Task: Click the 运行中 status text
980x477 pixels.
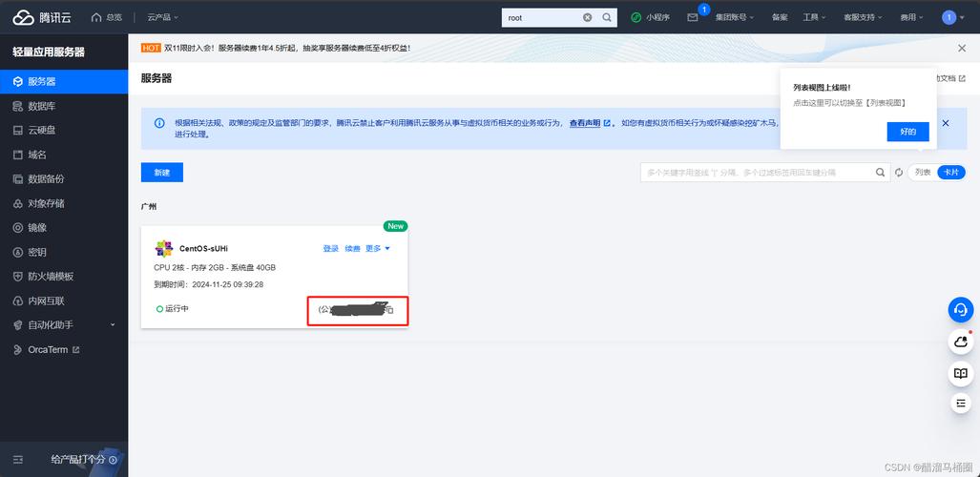Action: [x=177, y=309]
